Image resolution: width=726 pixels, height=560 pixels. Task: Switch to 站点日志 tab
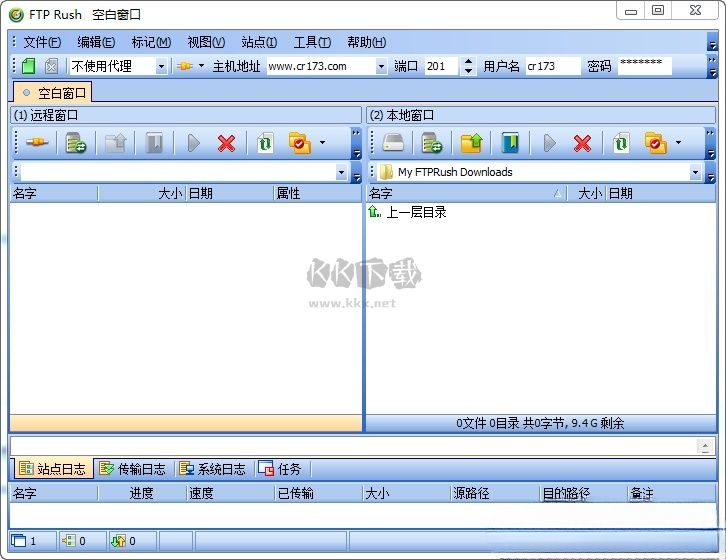point(52,469)
